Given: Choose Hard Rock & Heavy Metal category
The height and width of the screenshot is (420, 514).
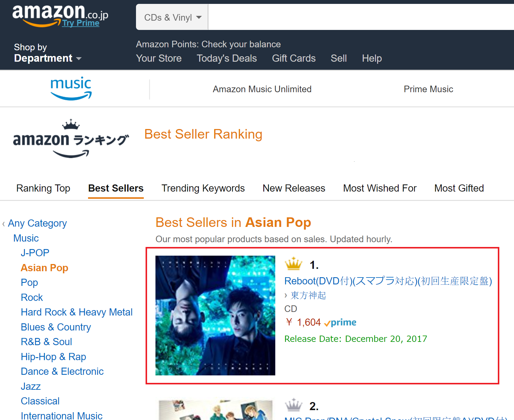Looking at the screenshot, I should (77, 312).
